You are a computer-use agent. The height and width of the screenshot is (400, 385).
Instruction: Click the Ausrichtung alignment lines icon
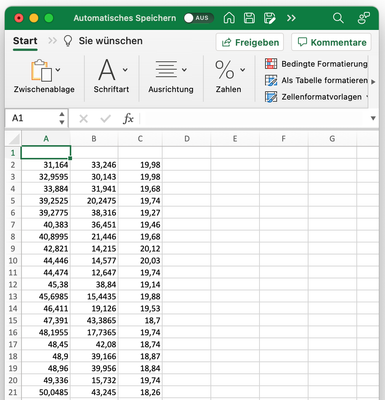point(166,70)
